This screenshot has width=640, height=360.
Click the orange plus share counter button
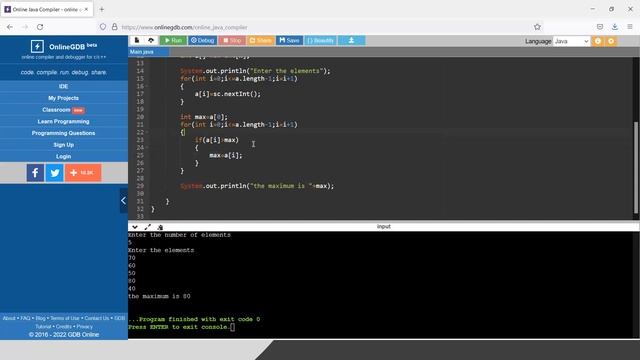(x=83, y=173)
